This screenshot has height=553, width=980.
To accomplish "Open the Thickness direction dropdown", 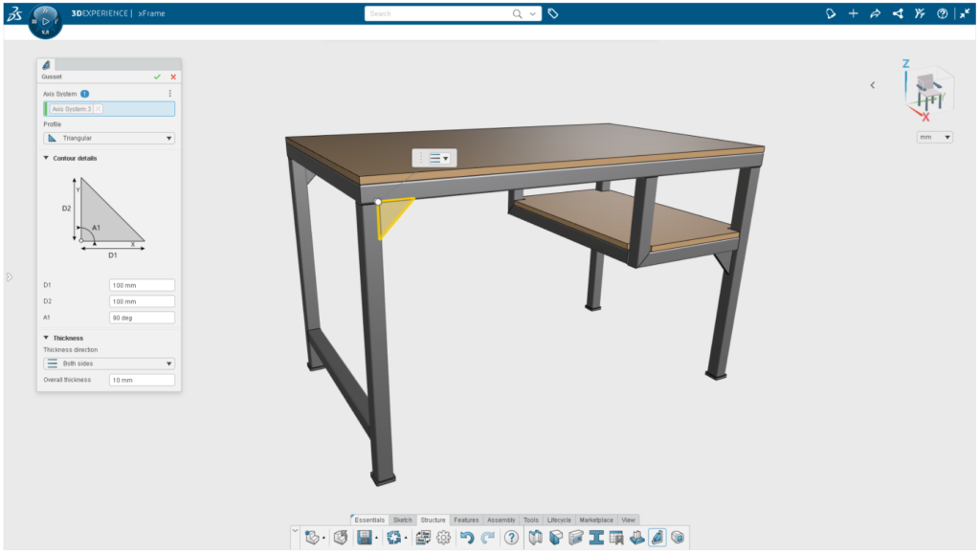I will pyautogui.click(x=109, y=364).
